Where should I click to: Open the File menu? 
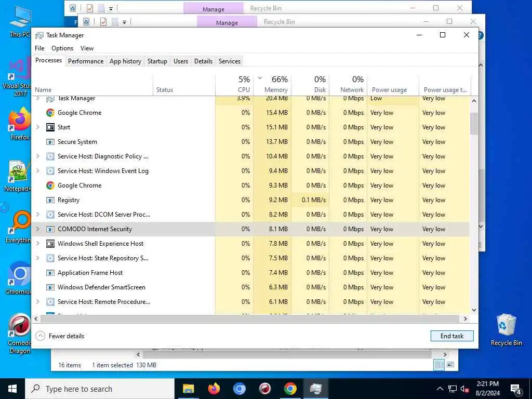39,48
